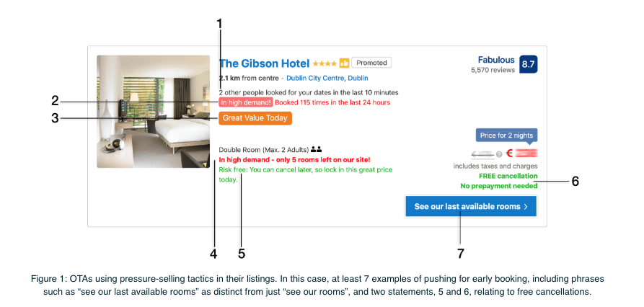Click the orange Great Value Today badge
Viewport: 644px width, 307px height.
[255, 118]
